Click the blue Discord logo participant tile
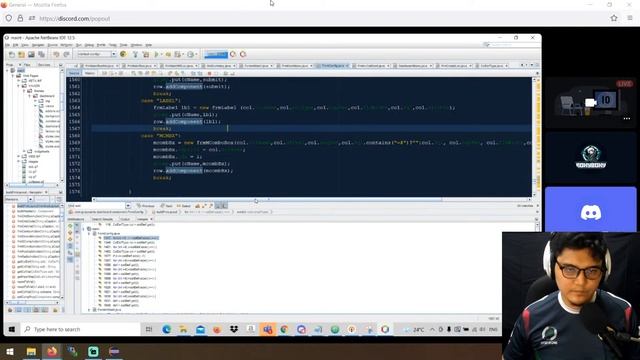Screen dimensions: 640x360 tap(590, 209)
